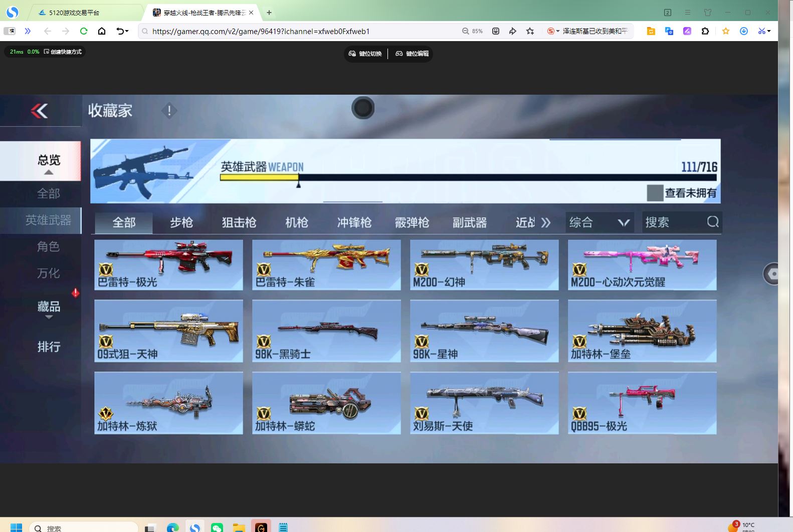The height and width of the screenshot is (532, 793).
Task: Click 全部 in left sidebar
Action: pos(49,193)
